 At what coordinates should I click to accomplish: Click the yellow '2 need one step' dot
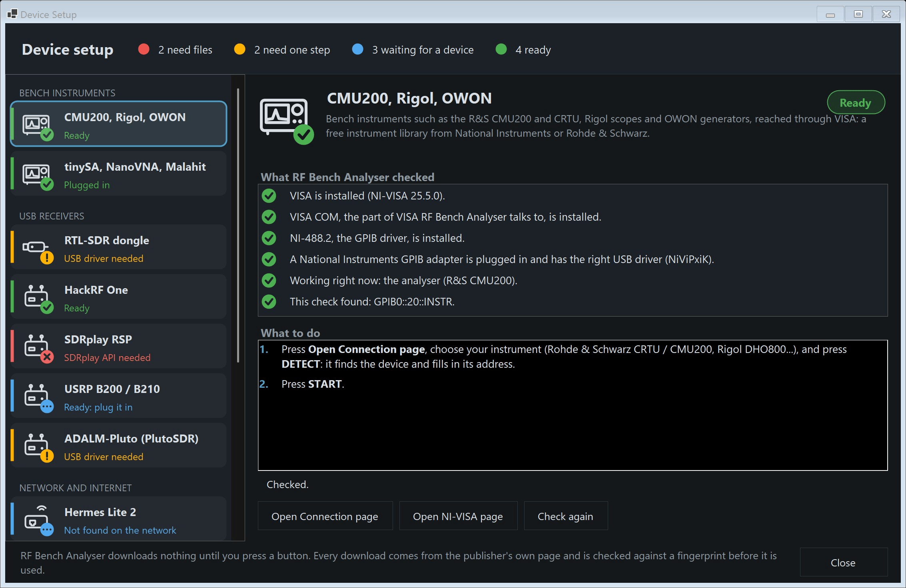pos(240,49)
